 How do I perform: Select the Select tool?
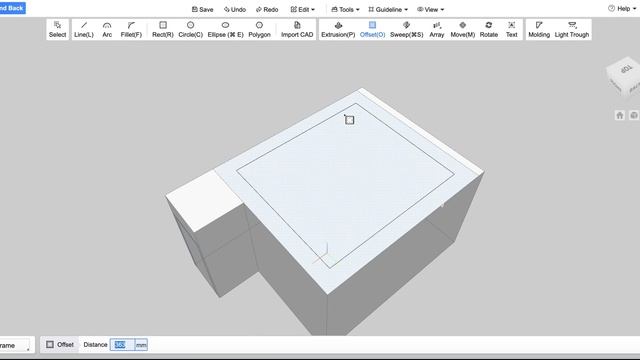(57, 29)
